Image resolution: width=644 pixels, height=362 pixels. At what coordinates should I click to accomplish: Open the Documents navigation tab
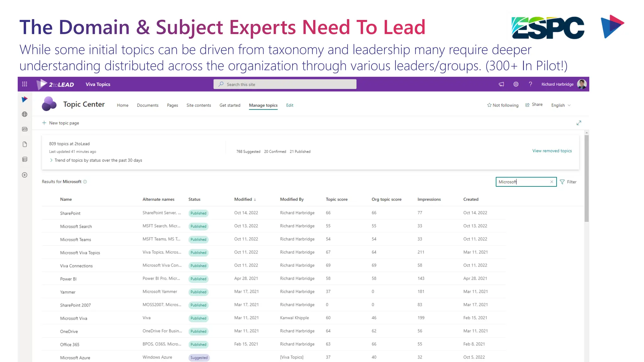tap(148, 105)
